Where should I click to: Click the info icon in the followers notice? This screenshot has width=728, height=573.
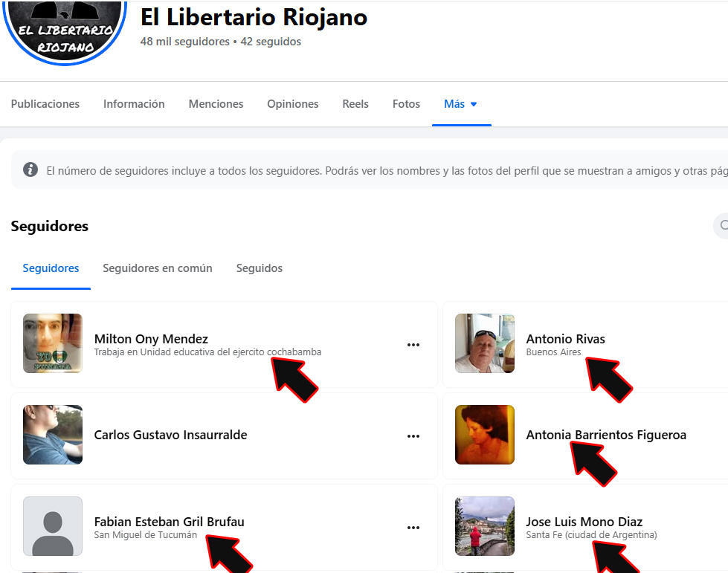click(x=30, y=169)
